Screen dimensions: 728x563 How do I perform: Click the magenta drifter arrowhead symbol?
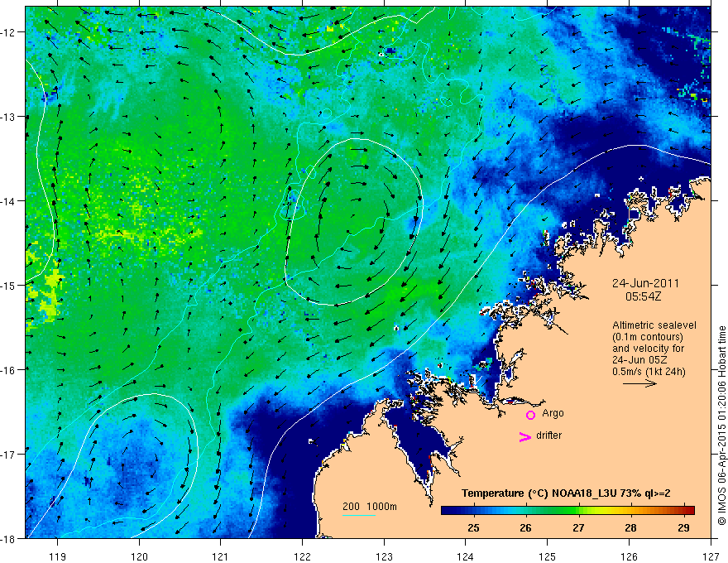point(524,436)
